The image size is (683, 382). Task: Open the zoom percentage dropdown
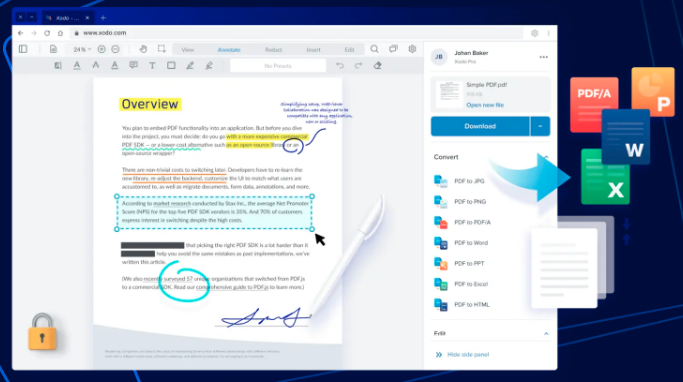pyautogui.click(x=82, y=50)
